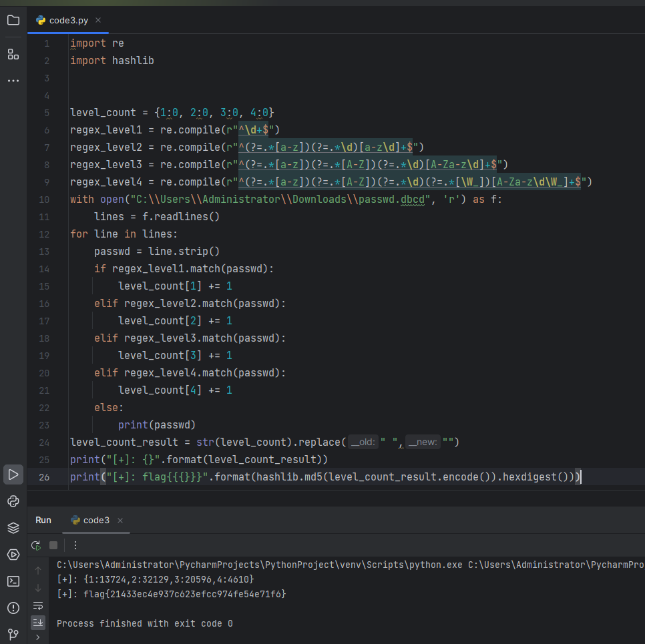Click the passwd.dbcd file path string

pyautogui.click(x=280, y=200)
